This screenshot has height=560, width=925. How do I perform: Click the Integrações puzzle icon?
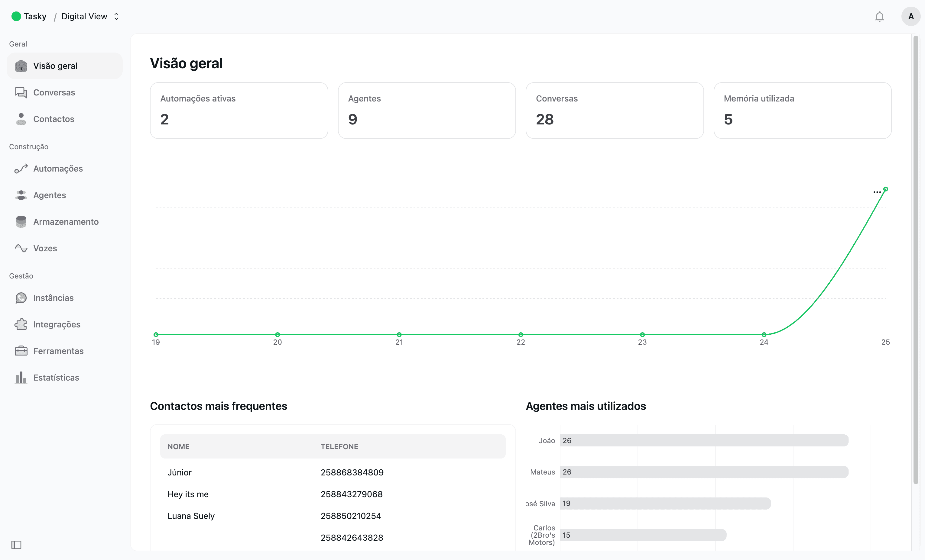pyautogui.click(x=21, y=324)
